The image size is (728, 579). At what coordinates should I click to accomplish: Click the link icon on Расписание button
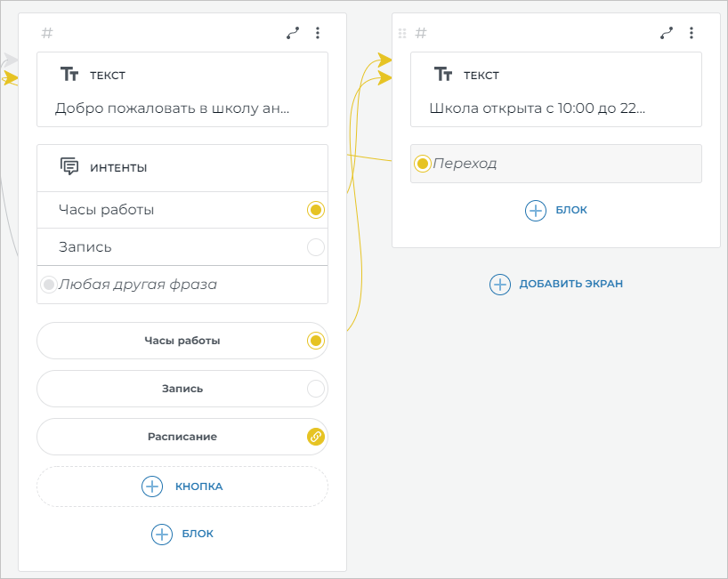click(x=315, y=437)
